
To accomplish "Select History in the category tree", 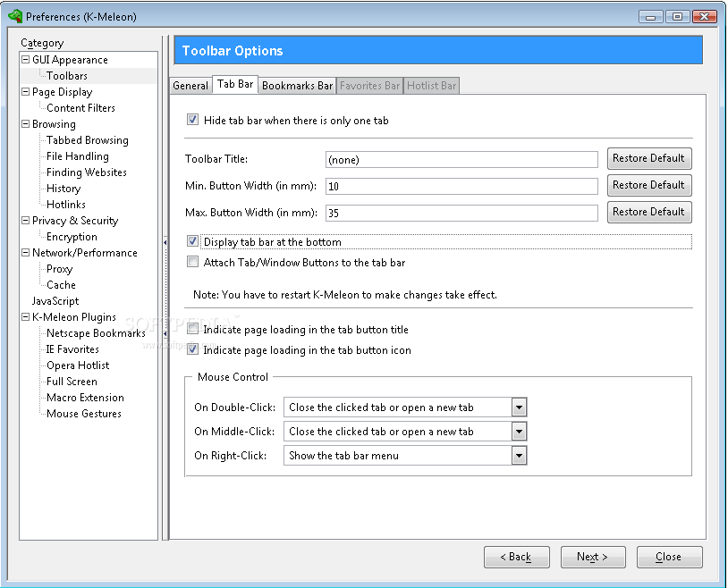I will coord(63,189).
